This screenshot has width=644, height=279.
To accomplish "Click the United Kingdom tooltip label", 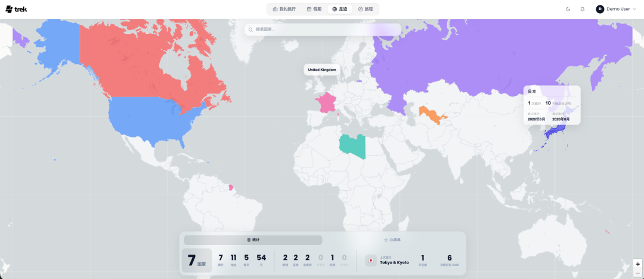I will coord(322,70).
